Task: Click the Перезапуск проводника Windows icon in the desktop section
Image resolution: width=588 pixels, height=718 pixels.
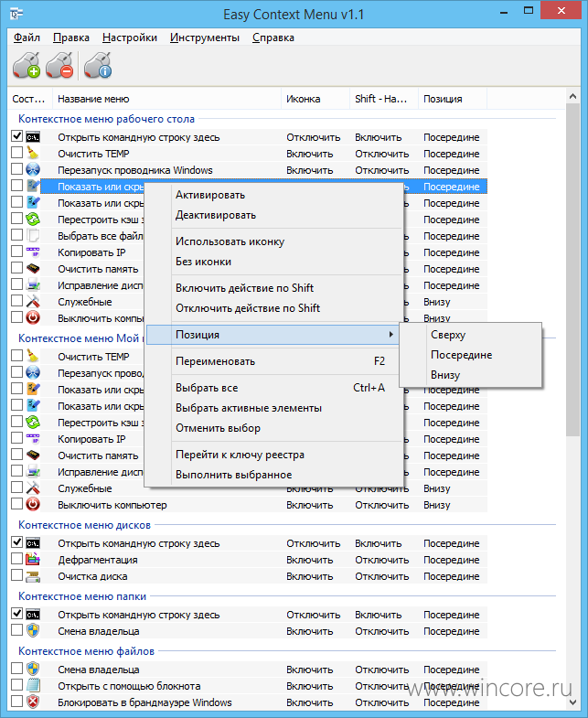Action: [33, 169]
